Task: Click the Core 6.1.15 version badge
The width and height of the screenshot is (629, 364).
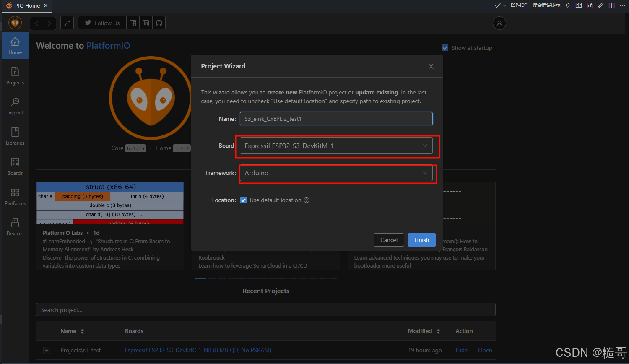Action: (x=135, y=148)
